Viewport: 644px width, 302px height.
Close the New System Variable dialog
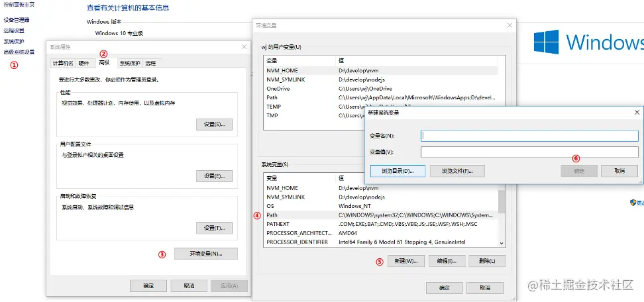637,113
